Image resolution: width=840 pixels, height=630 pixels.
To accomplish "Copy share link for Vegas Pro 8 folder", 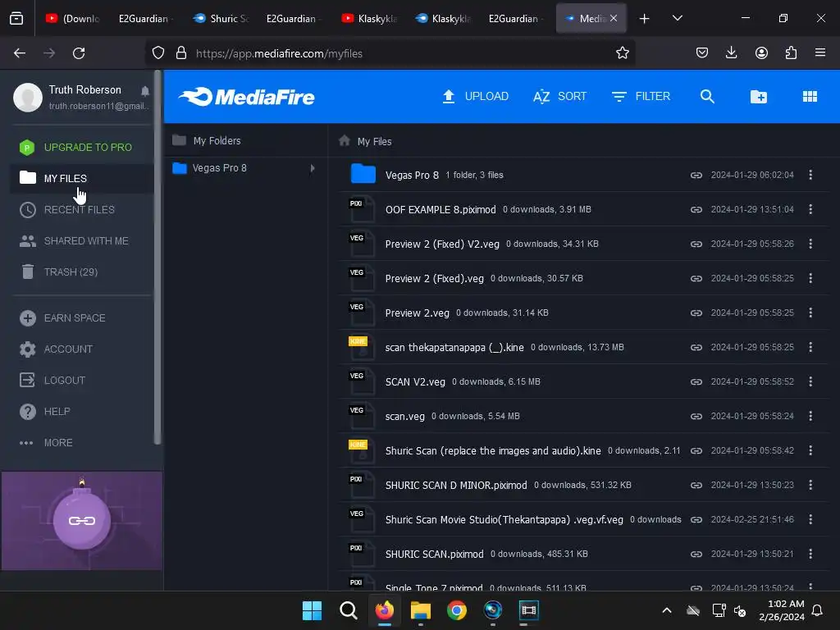I will point(696,176).
